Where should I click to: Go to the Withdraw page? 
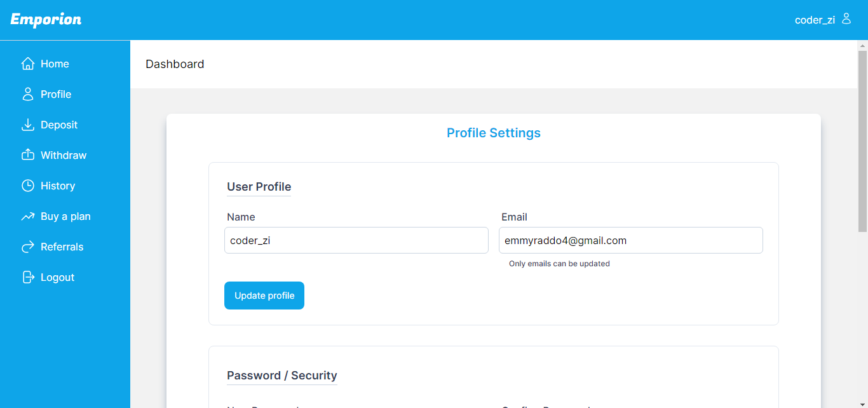pos(64,155)
